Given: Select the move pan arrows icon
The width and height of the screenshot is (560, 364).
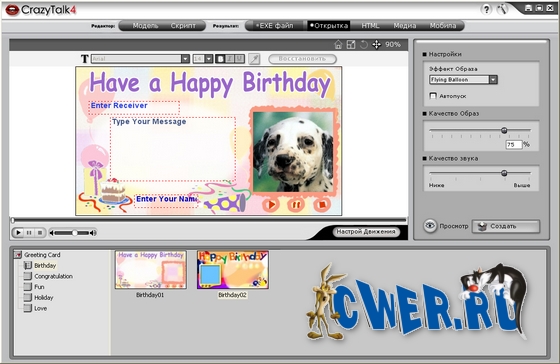Looking at the screenshot, I should pos(376,45).
